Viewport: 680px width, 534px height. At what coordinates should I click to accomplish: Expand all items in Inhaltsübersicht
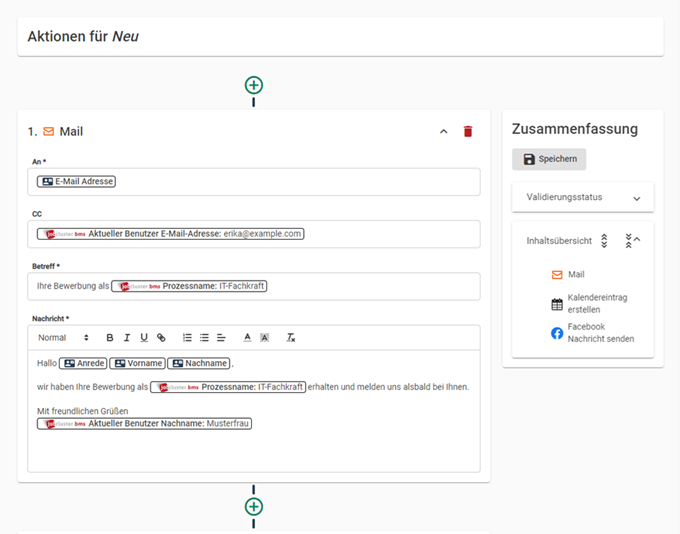[604, 241]
